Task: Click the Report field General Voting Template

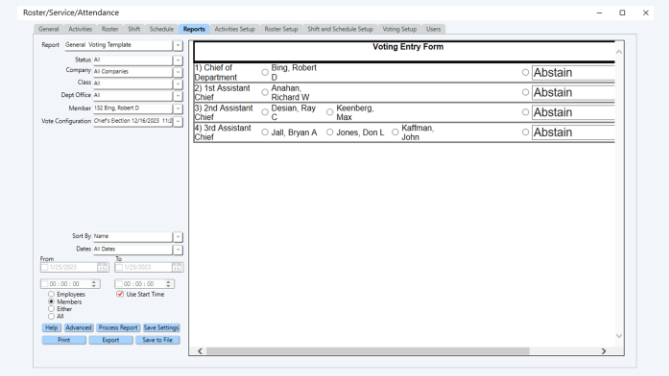Action: tap(118, 45)
